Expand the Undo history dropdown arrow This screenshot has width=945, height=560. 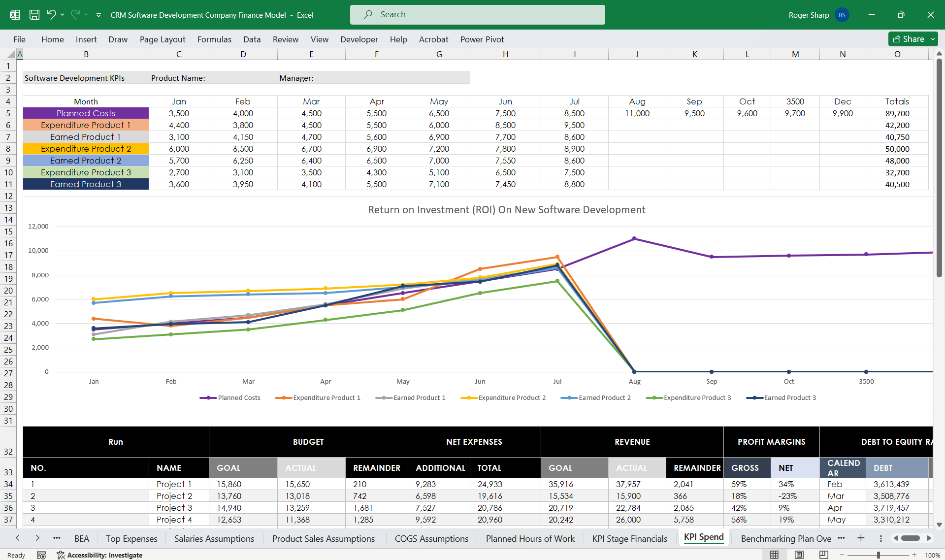point(62,15)
